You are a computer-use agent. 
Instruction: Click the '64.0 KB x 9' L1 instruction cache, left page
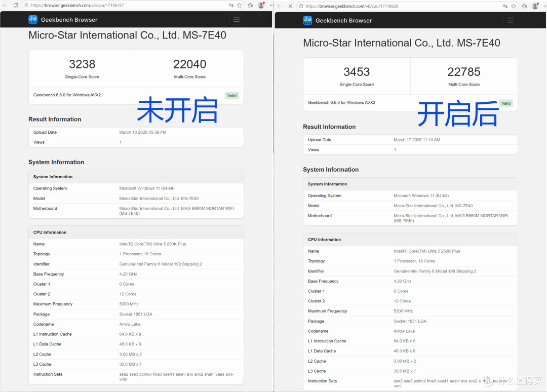click(130, 334)
